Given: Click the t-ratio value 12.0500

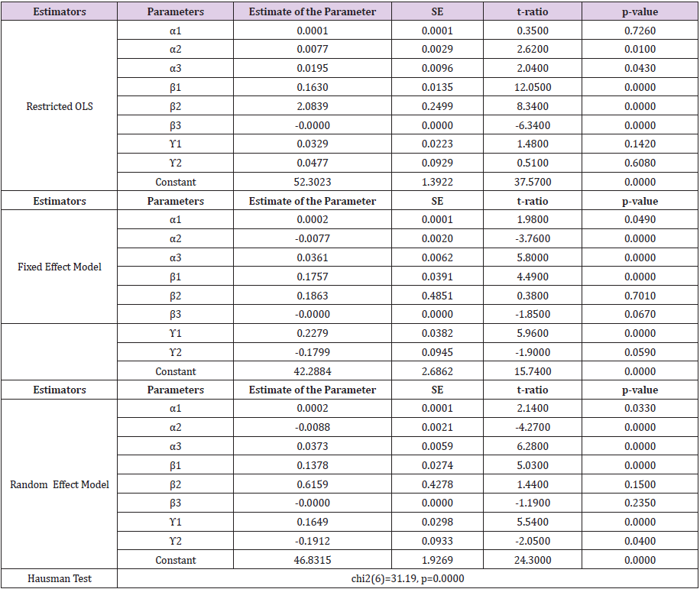Looking at the screenshot, I should coord(533,87).
